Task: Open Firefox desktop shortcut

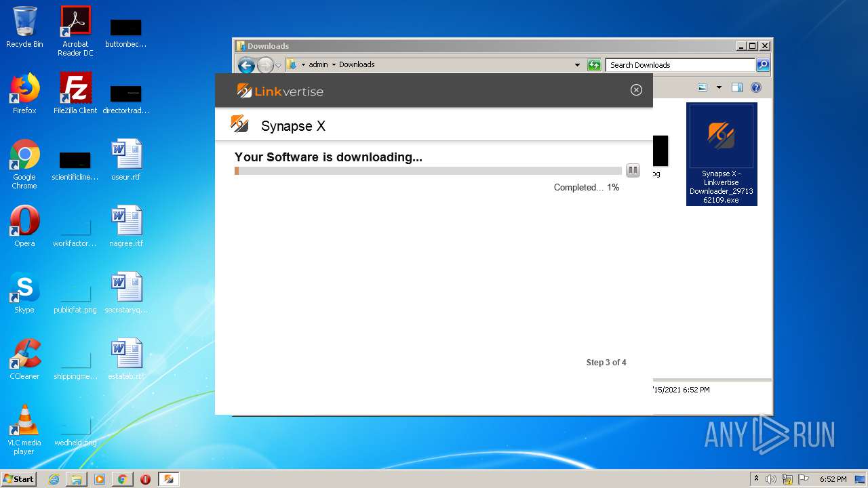Action: [x=24, y=93]
